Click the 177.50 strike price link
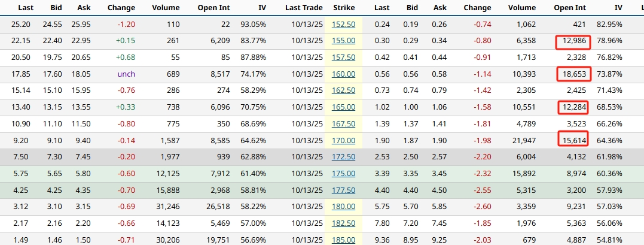 (x=343, y=190)
